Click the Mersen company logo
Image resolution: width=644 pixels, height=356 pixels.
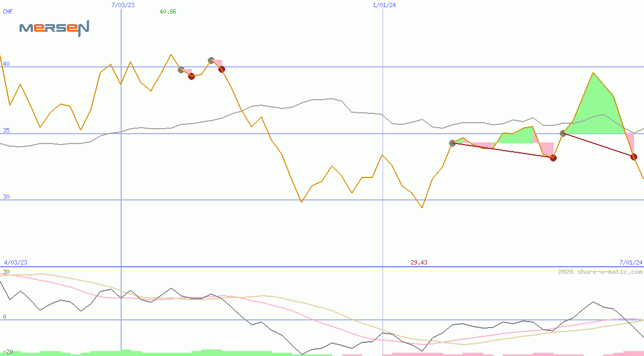click(54, 28)
